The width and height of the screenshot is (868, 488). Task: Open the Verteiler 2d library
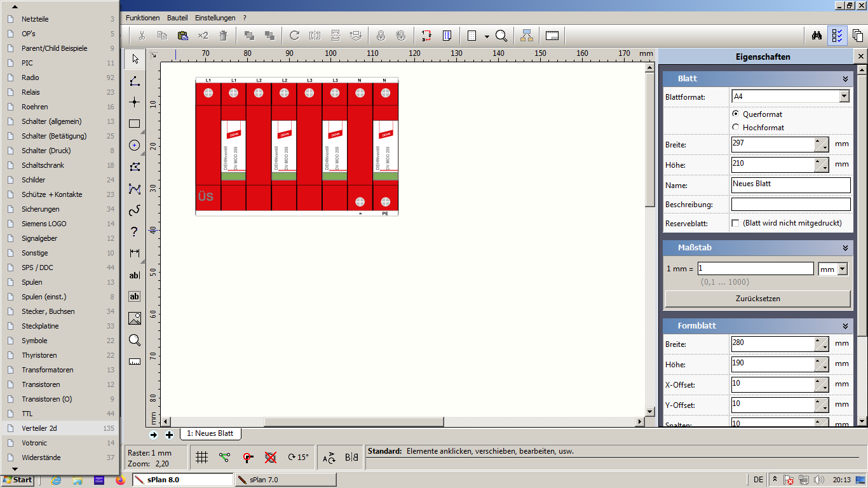pos(60,428)
